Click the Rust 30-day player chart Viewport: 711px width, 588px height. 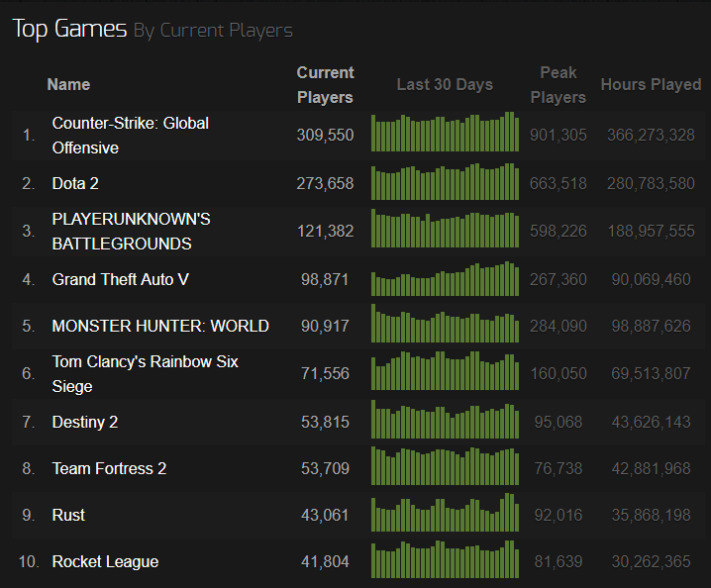click(x=445, y=513)
